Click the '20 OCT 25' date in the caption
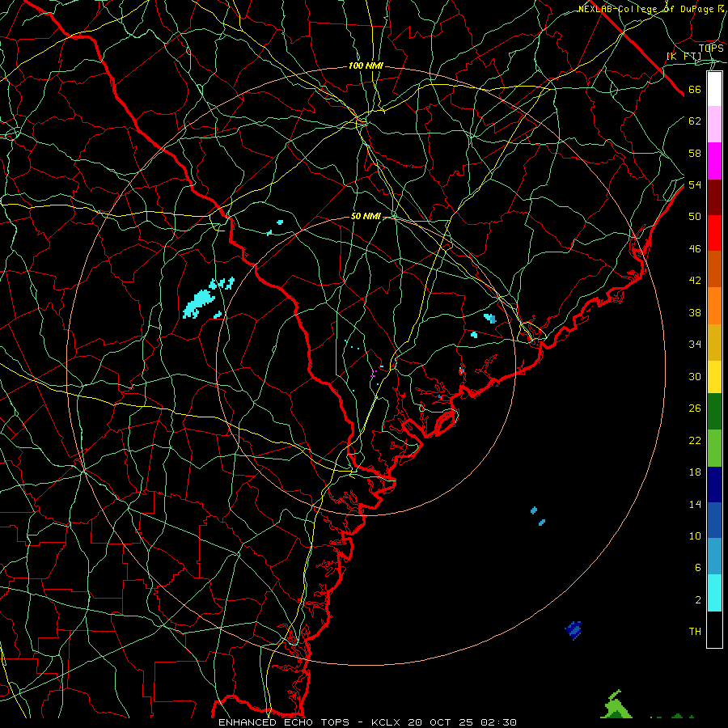This screenshot has height=728, width=728. pyautogui.click(x=442, y=722)
